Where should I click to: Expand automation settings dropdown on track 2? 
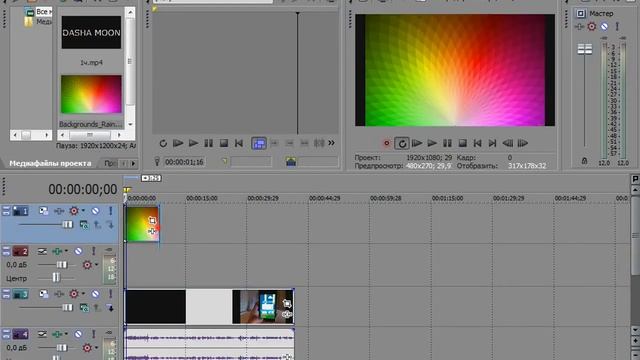click(x=96, y=265)
